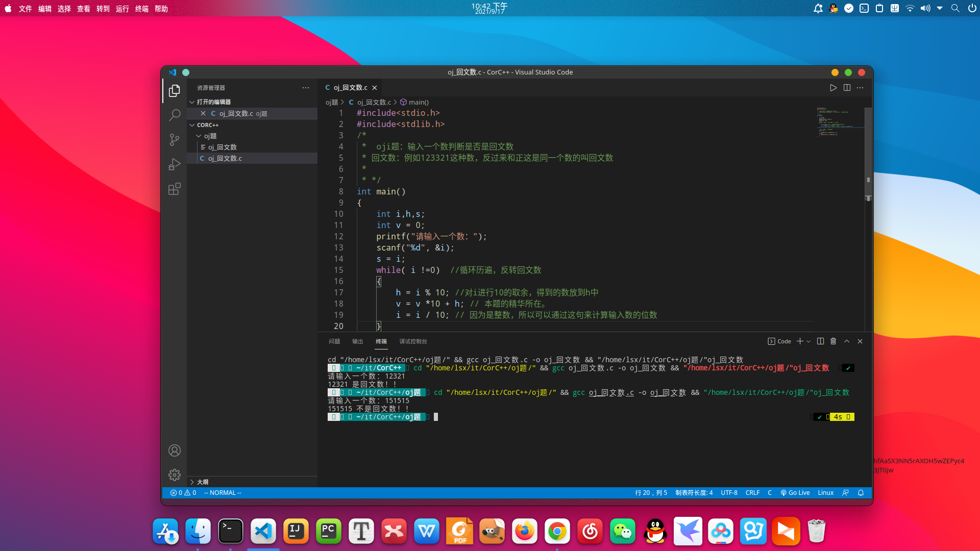Open Source Control view in activity bar

point(175,140)
